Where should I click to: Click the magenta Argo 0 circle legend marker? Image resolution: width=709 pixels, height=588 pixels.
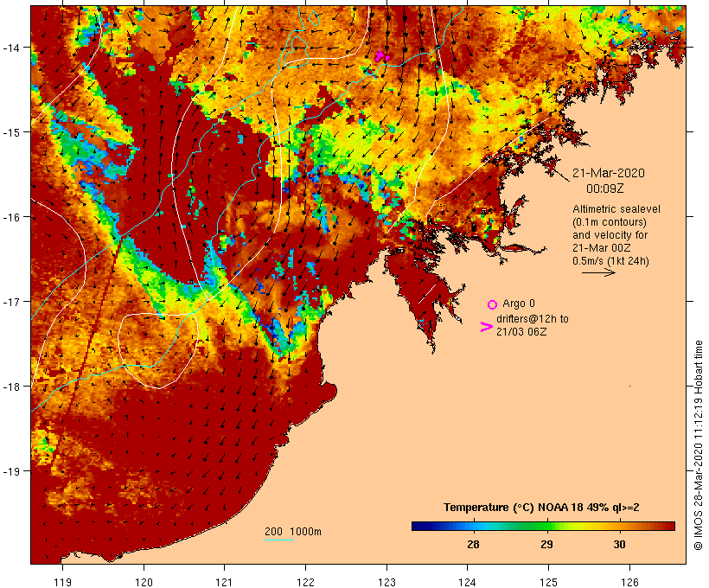[493, 304]
